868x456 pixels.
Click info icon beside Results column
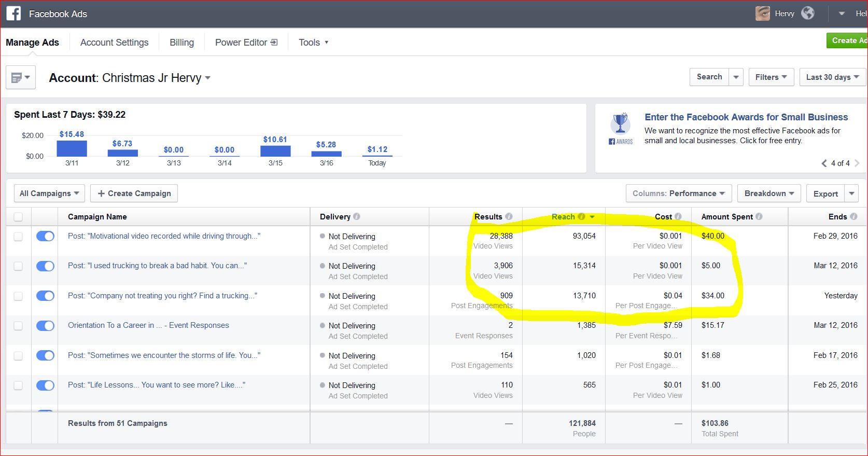509,217
